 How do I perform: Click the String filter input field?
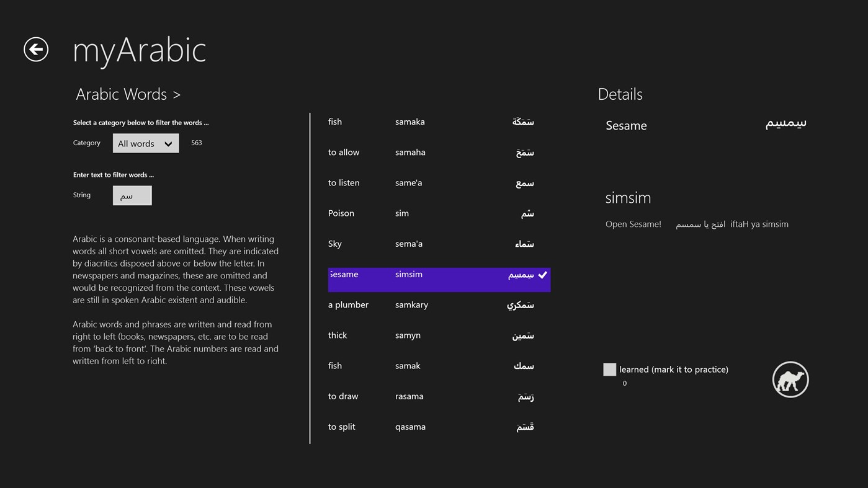pyautogui.click(x=132, y=195)
